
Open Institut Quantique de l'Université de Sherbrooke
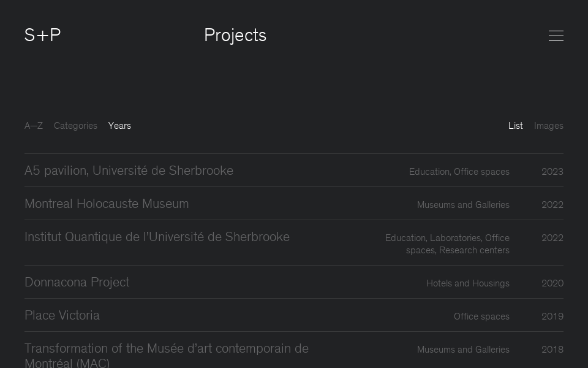pyautogui.click(x=157, y=237)
